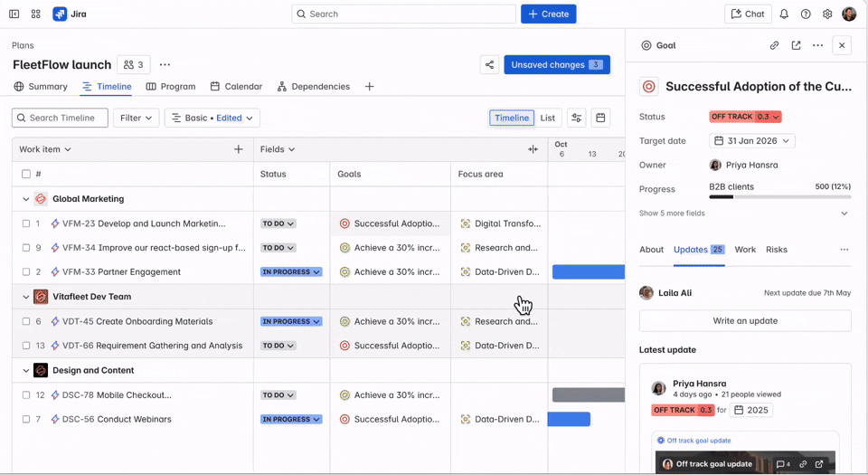Expand Show 5 more fields
The width and height of the screenshot is (868, 475).
coord(744,214)
